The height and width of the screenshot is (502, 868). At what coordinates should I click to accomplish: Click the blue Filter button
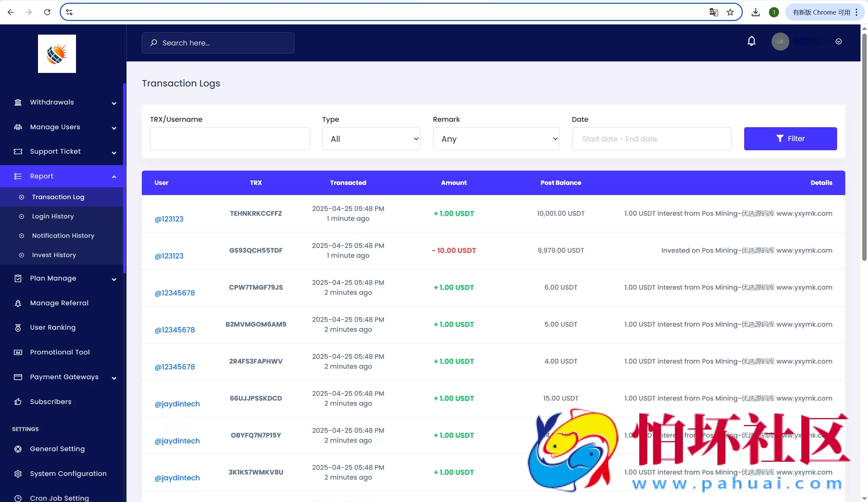[x=790, y=139]
